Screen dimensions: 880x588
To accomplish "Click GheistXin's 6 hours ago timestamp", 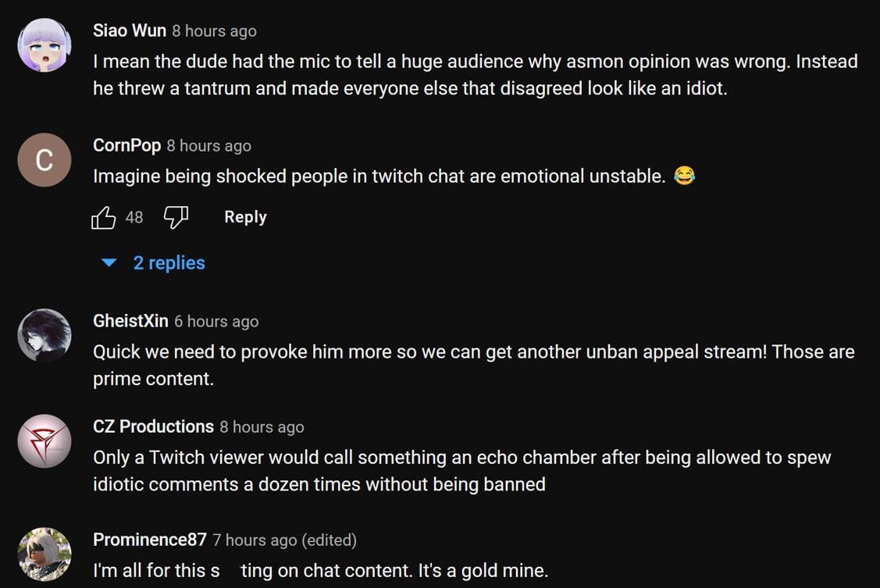I will pos(216,322).
